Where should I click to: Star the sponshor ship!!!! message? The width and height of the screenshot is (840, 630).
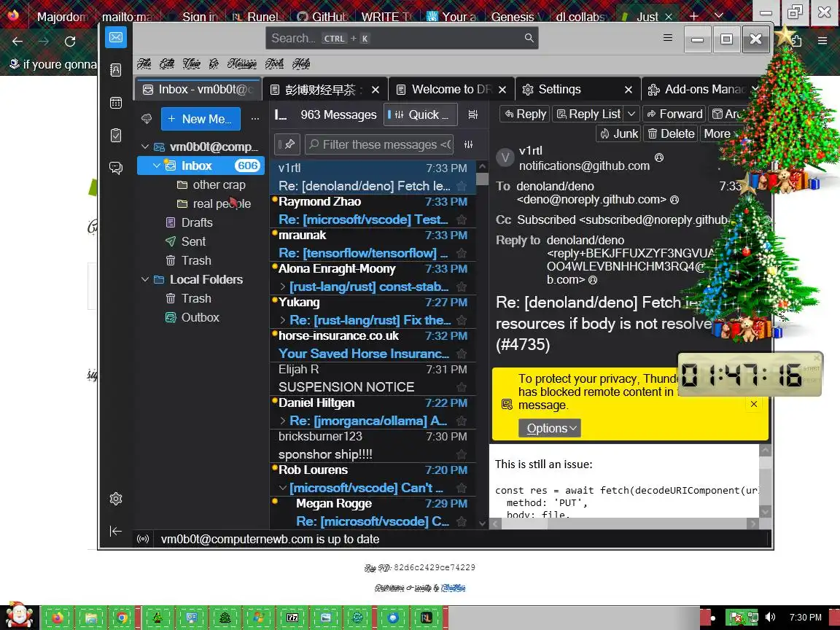coord(462,454)
